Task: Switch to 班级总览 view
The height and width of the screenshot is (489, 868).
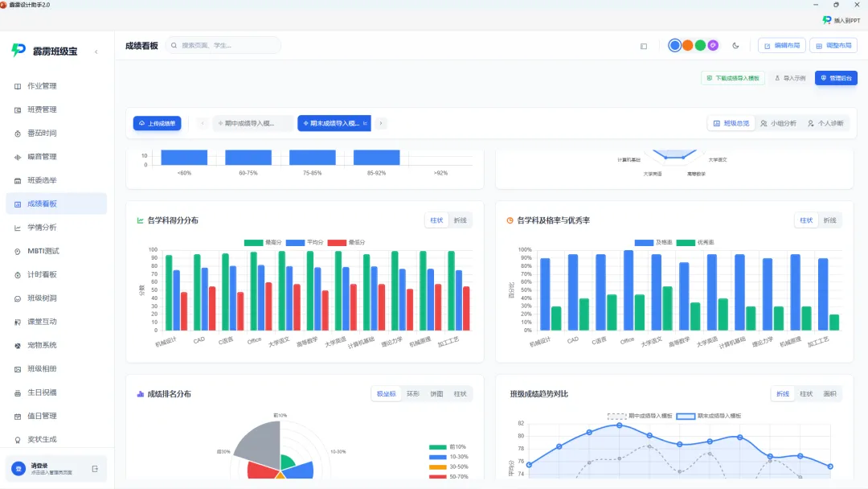Action: click(731, 124)
